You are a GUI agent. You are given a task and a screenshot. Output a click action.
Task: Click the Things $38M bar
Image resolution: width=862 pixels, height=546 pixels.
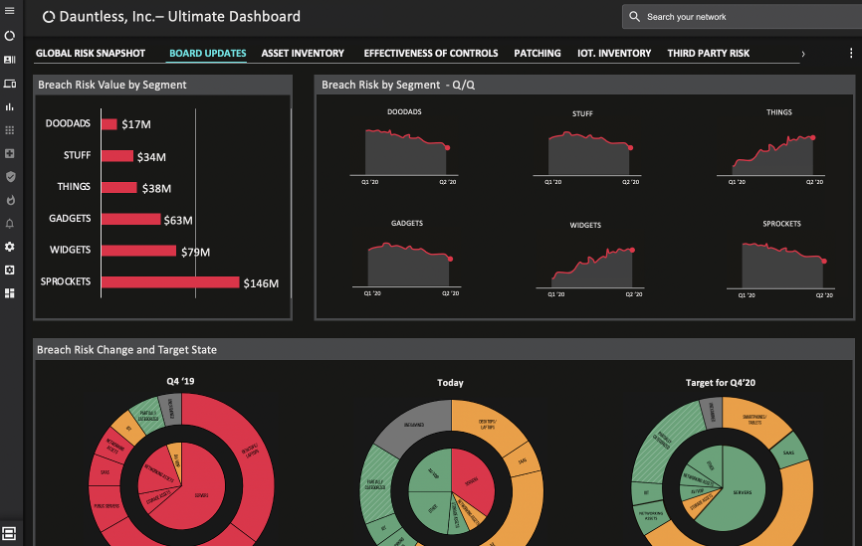pyautogui.click(x=119, y=187)
